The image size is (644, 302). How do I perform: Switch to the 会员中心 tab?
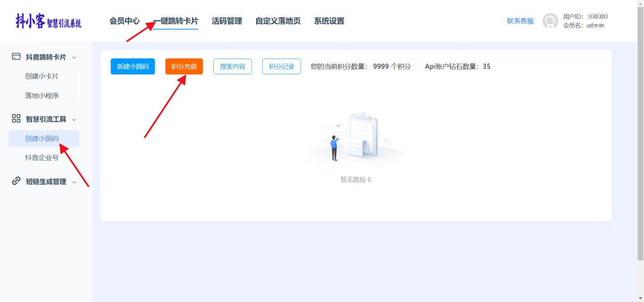(125, 21)
